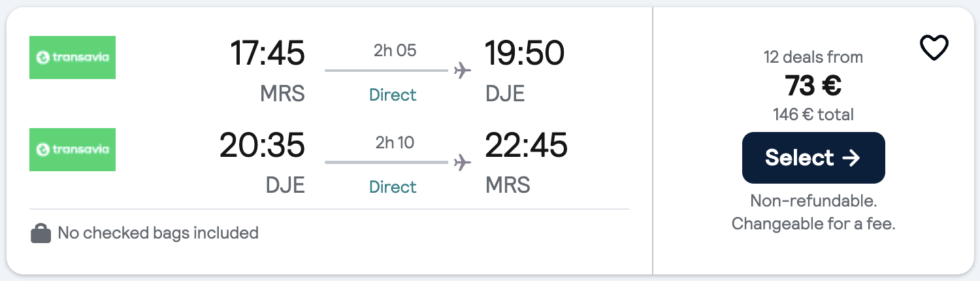Click the 22:45 return arrival time

click(526, 145)
